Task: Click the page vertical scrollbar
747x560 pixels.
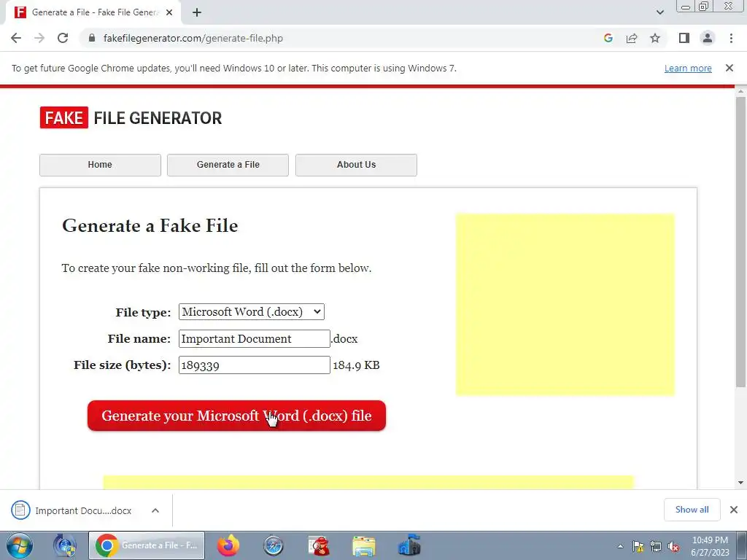Action: [740, 242]
